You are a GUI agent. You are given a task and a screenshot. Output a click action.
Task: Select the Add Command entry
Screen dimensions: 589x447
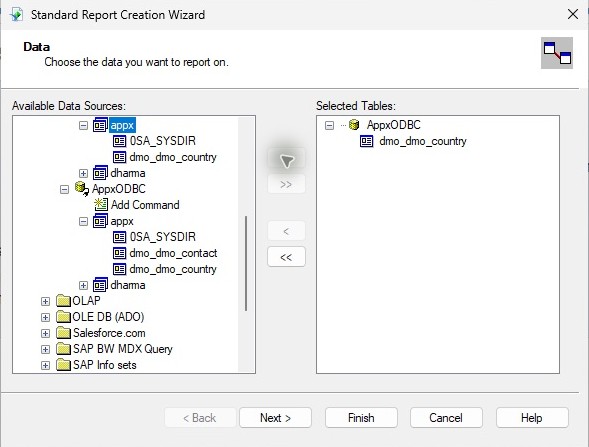coord(145,205)
